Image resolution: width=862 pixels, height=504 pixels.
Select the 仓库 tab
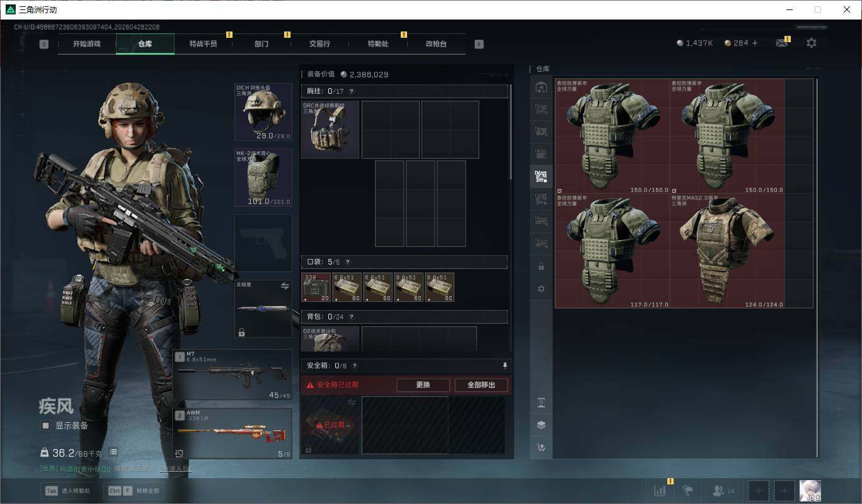coord(145,44)
